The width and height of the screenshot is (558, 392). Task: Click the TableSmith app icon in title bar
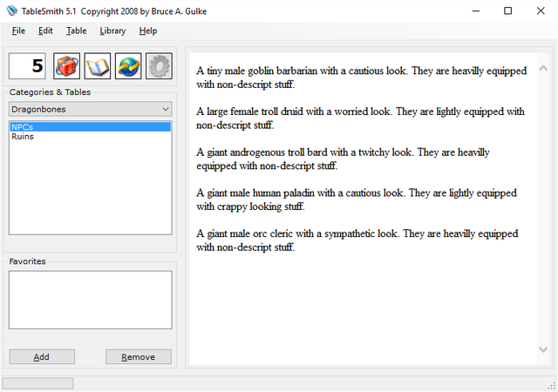click(x=11, y=11)
